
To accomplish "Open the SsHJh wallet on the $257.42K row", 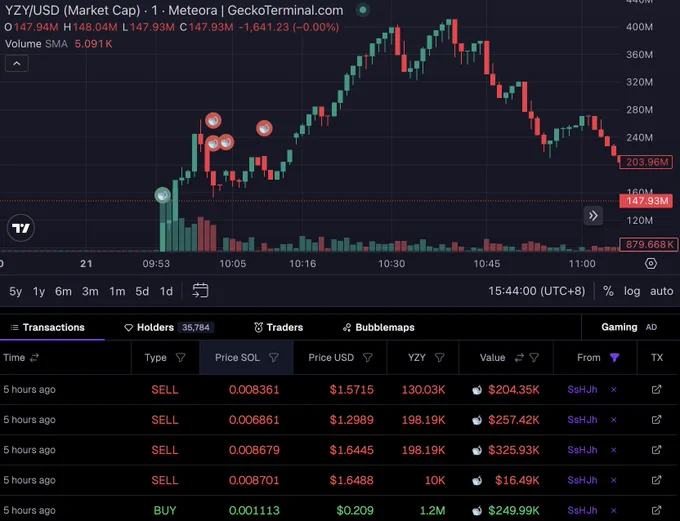I will [582, 419].
